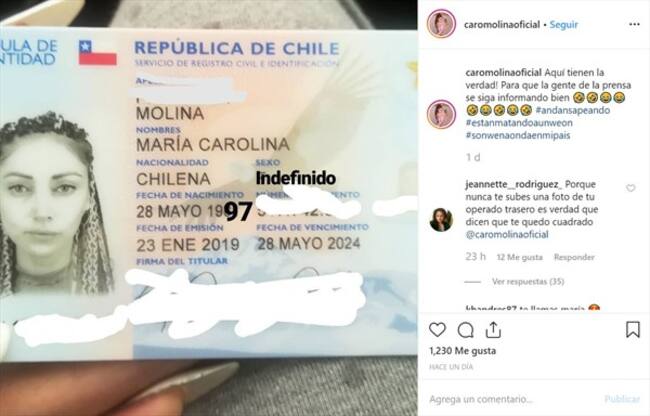Reply to comment using Responder
Viewport: 650px width, 416px height.
[574, 257]
